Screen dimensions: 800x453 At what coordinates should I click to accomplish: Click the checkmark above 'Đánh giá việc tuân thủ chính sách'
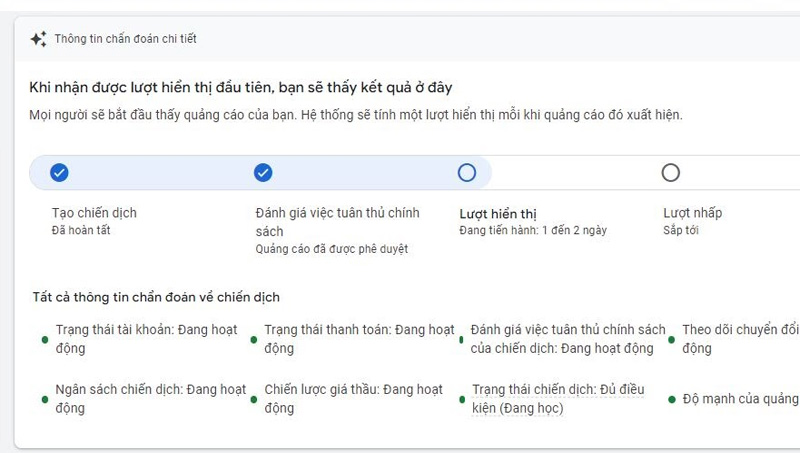pos(263,173)
